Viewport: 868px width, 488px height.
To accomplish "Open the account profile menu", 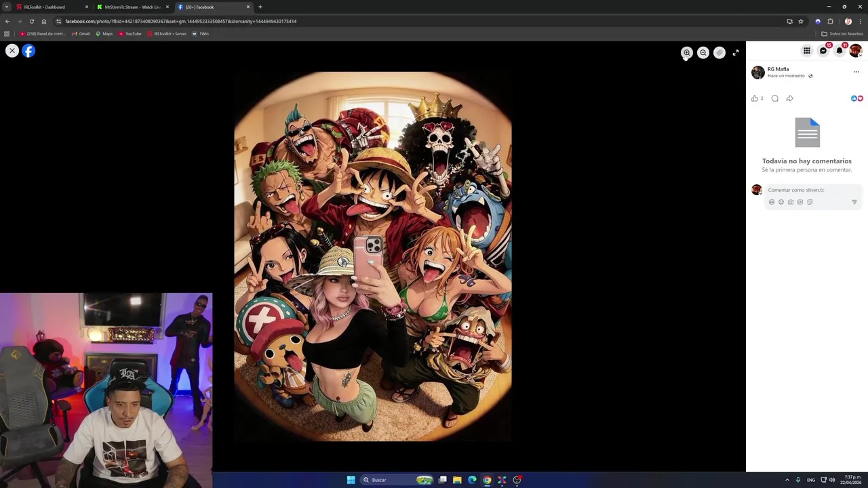I will pos(856,51).
